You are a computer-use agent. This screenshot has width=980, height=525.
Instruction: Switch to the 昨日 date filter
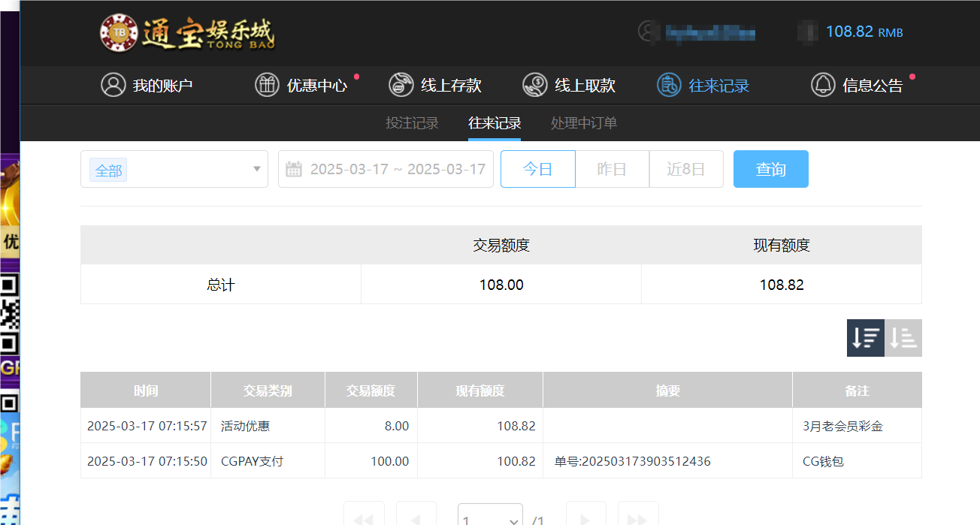pos(611,168)
